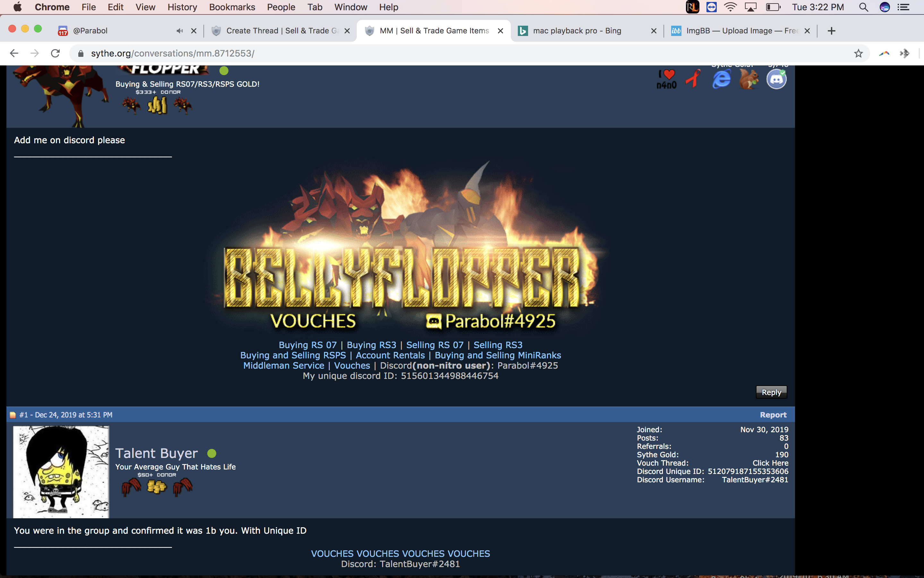
Task: Click the battery status icon
Action: pyautogui.click(x=773, y=7)
